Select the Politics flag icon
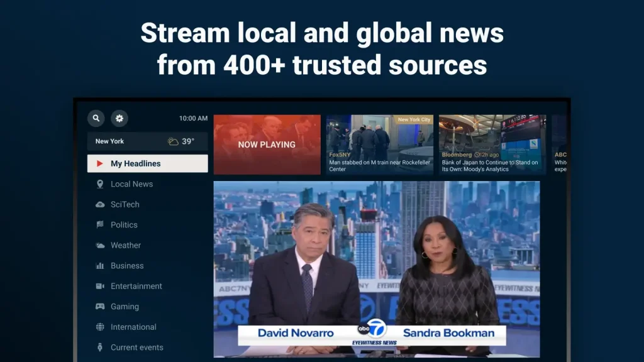The image size is (644, 362). click(x=101, y=224)
